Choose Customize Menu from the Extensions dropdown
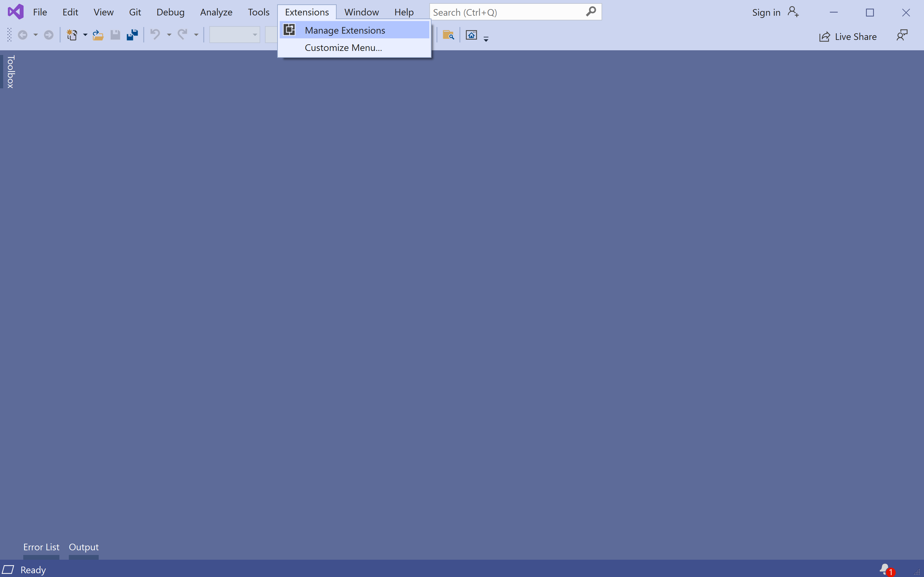This screenshot has width=924, height=577. pyautogui.click(x=343, y=48)
